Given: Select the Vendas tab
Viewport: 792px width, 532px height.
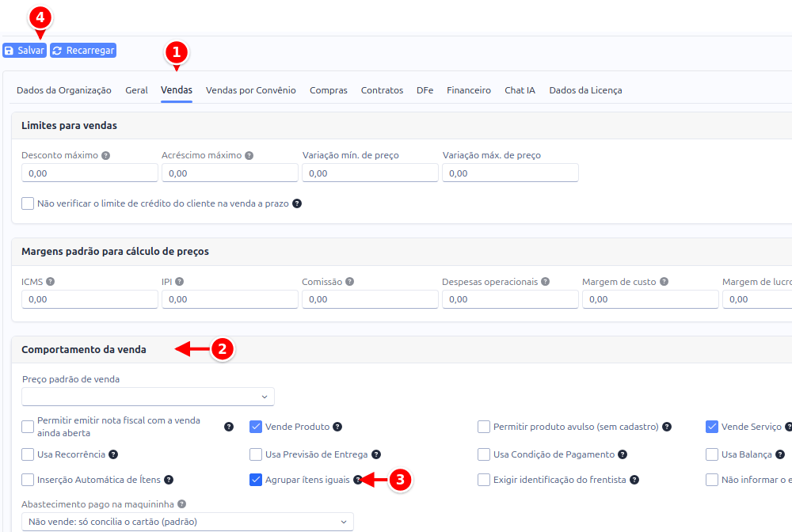Looking at the screenshot, I should point(177,90).
